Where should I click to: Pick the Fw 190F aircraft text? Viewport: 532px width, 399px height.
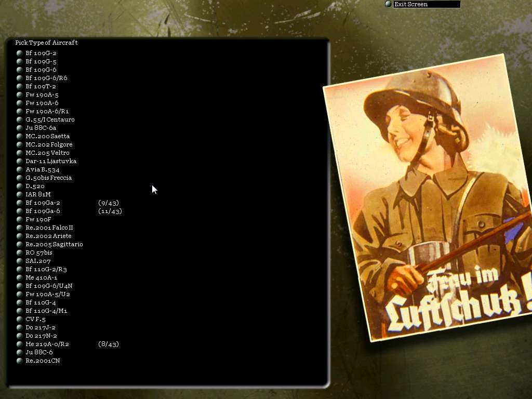(38, 219)
